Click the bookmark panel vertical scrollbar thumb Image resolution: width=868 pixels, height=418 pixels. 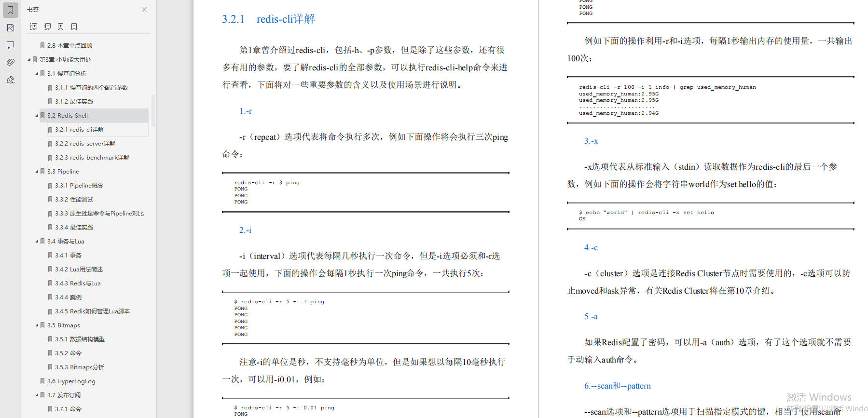[x=153, y=110]
